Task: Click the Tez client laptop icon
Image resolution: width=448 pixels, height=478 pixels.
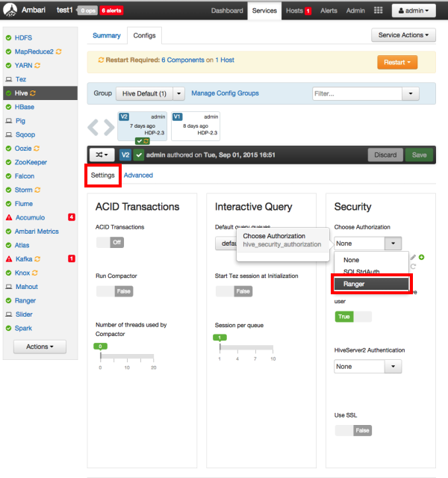Action: (x=9, y=79)
